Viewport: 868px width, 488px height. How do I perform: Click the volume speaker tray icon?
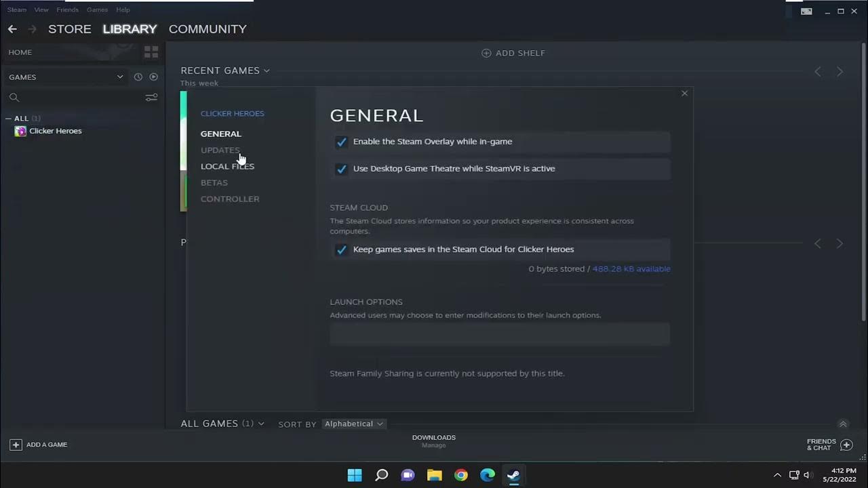808,475
